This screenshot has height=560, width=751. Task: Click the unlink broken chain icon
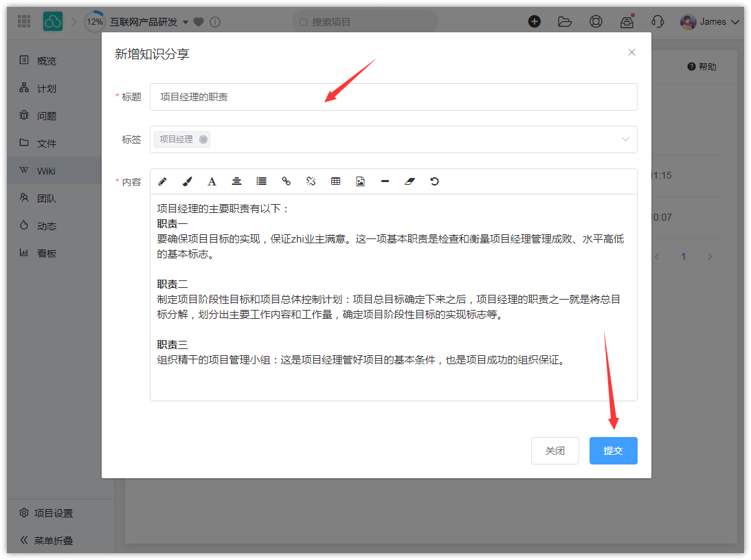(311, 181)
